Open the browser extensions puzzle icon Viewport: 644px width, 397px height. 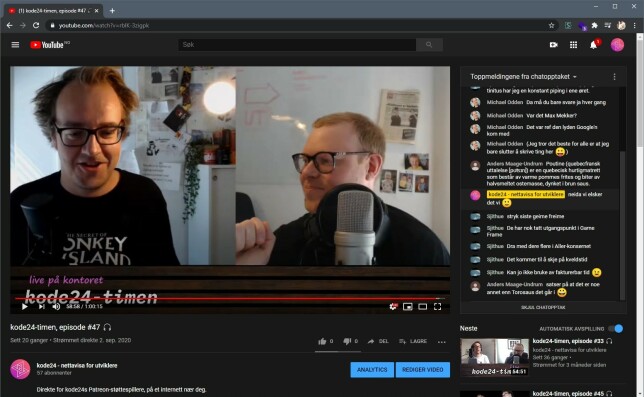594,25
